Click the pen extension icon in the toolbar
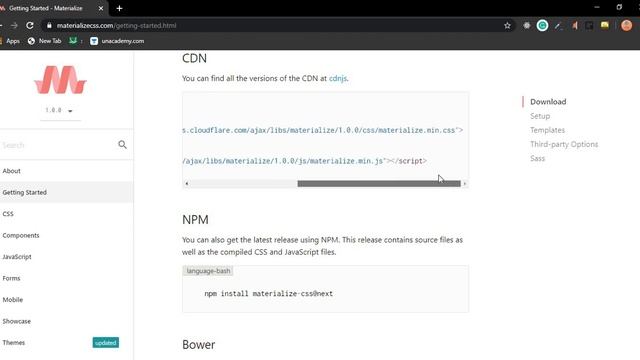The image size is (640, 360). 558,26
